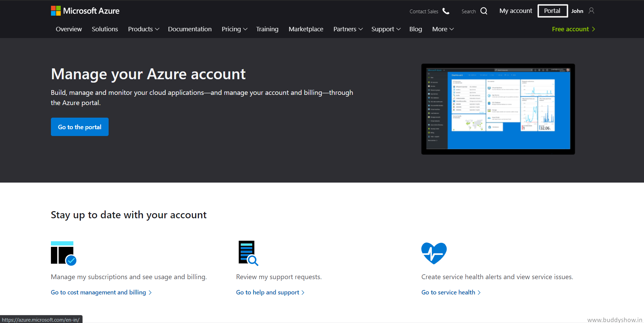Open Go to cost management and billing
644x323 pixels.
[x=101, y=292]
